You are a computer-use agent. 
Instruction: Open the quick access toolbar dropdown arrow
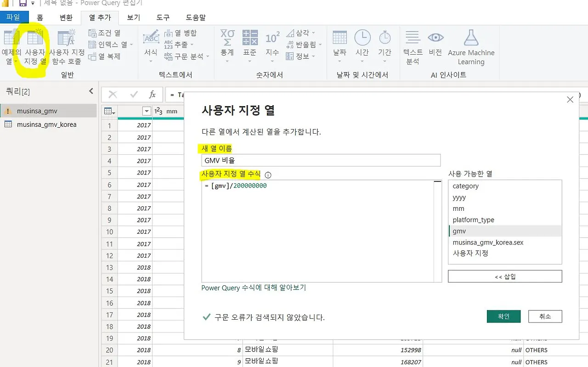33,4
